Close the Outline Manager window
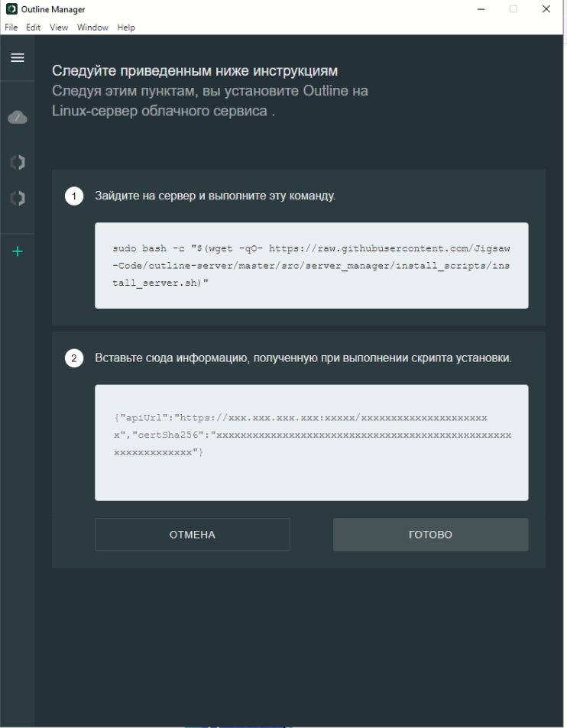 click(546, 9)
